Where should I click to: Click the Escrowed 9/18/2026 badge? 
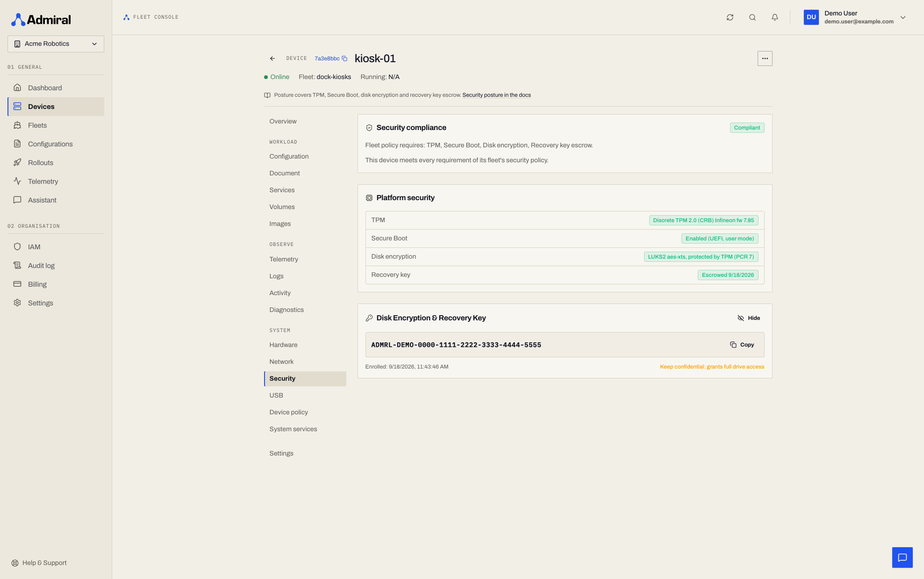click(x=728, y=275)
